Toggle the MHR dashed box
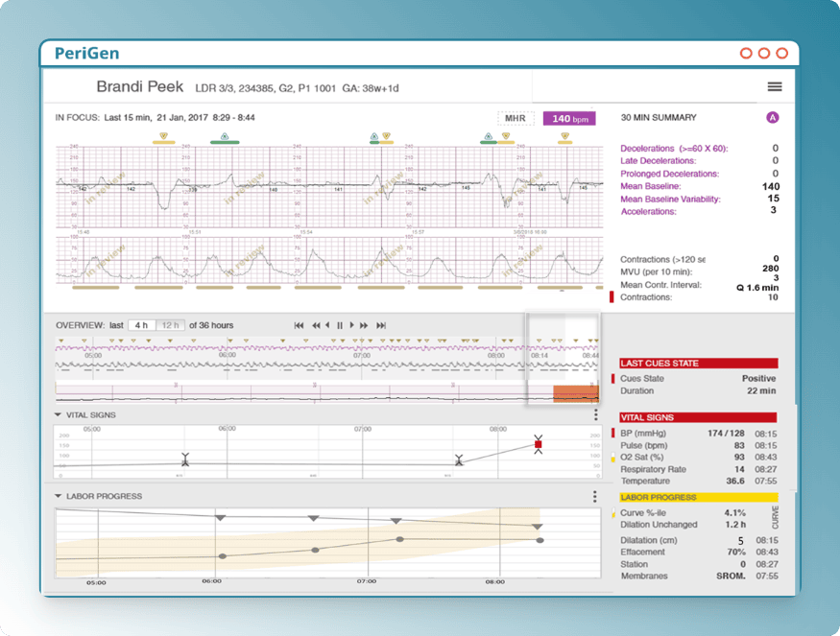The image size is (840, 636). tap(515, 119)
